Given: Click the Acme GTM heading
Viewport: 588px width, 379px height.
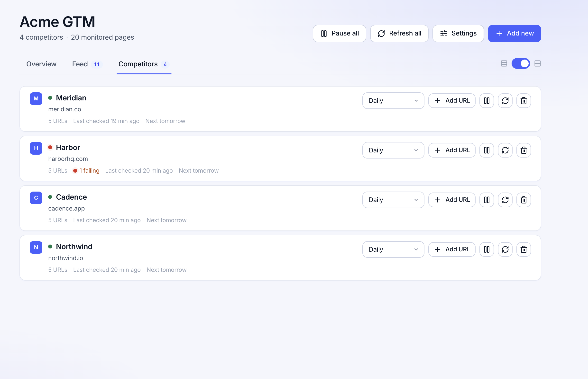Looking at the screenshot, I should [x=57, y=22].
